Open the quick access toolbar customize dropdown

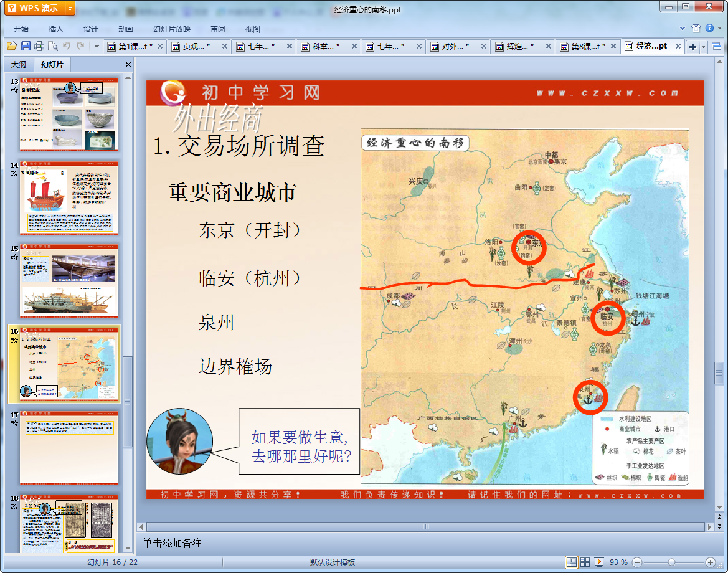click(97, 46)
